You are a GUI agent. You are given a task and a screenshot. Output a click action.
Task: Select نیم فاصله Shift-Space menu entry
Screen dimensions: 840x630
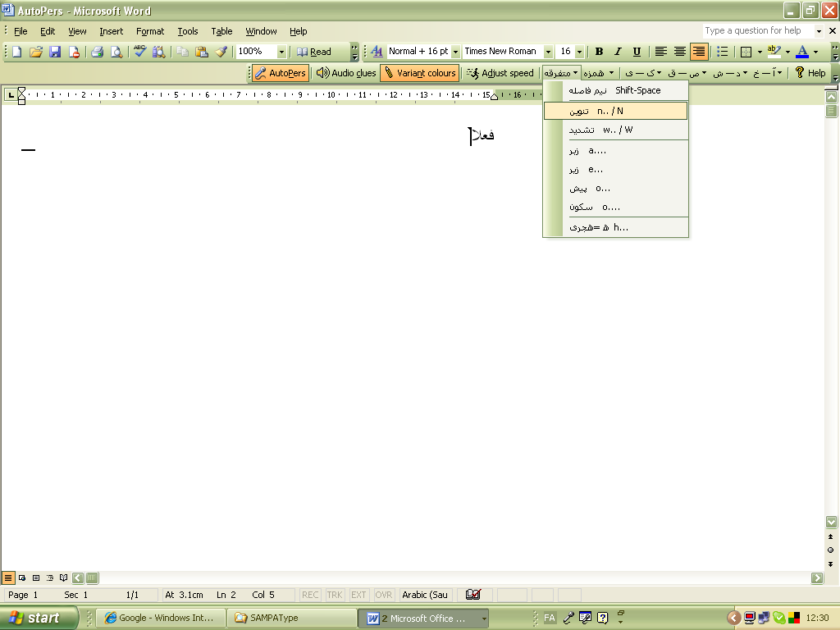615,90
